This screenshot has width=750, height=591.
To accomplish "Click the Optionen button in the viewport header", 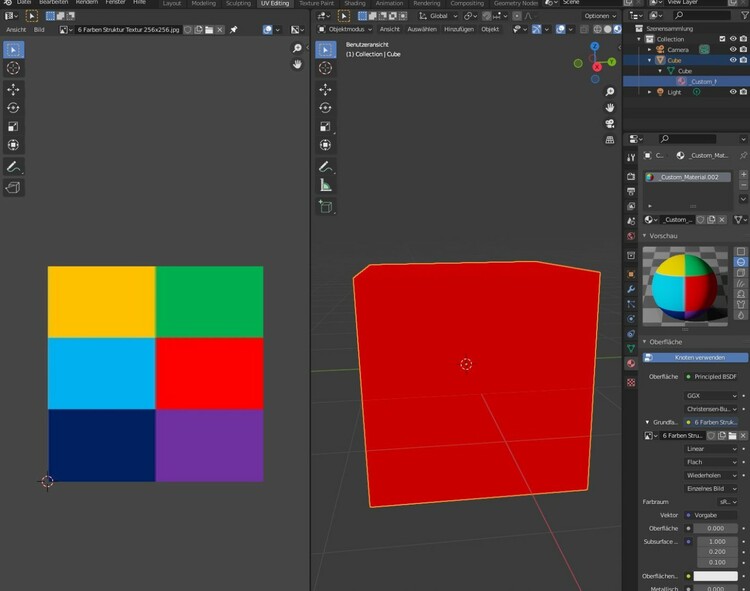I will click(x=598, y=16).
